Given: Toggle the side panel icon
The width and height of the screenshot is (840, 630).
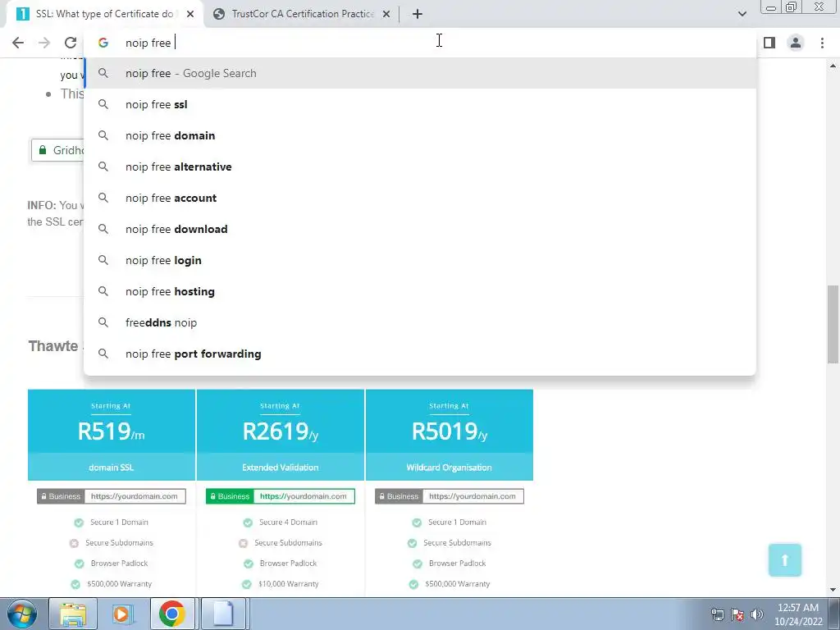Looking at the screenshot, I should 769,43.
